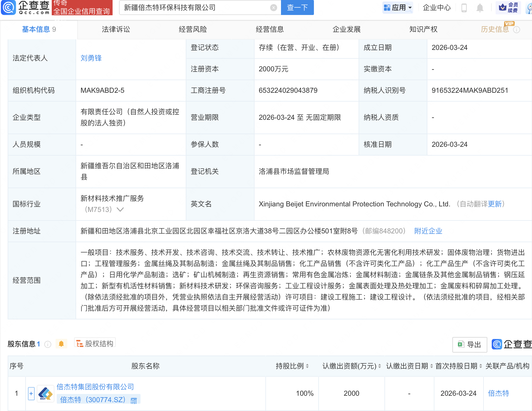532x411 pixels.
Task: Open the notification bell icon
Action: click(479, 8)
